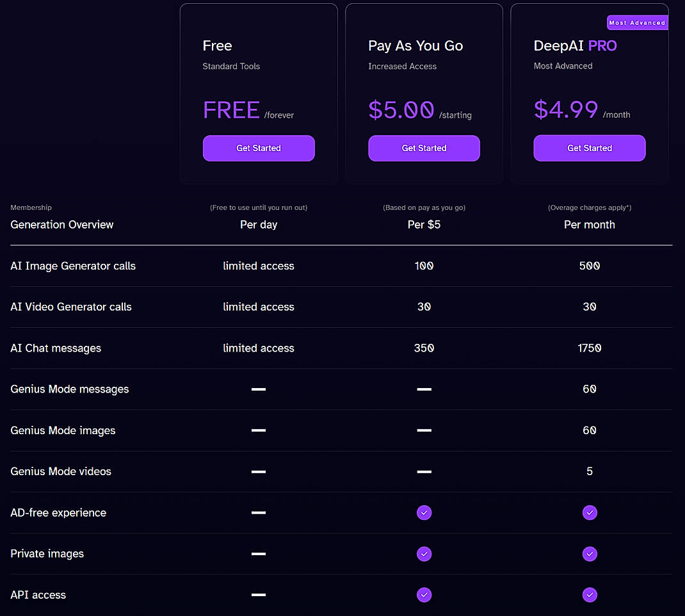Image resolution: width=685 pixels, height=616 pixels.
Task: Click the dash under Free for Genius Mode messages
Action: (x=259, y=389)
